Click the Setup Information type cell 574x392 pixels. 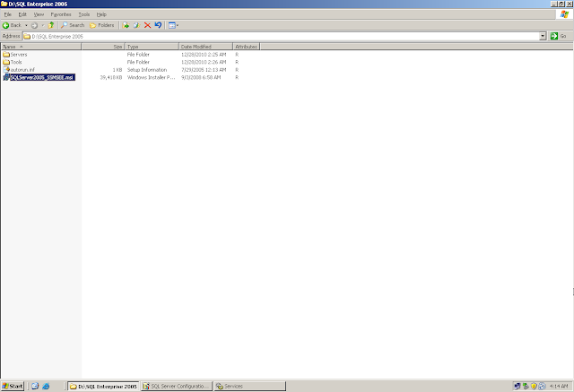click(147, 70)
